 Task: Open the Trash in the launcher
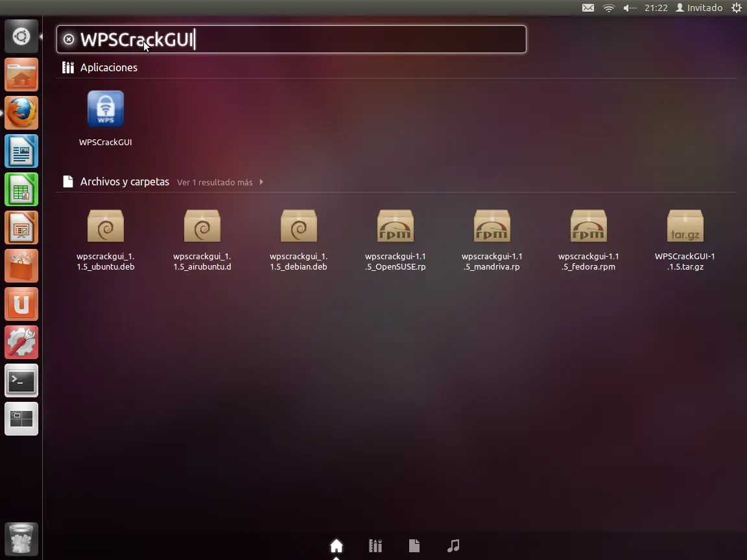coord(21,539)
